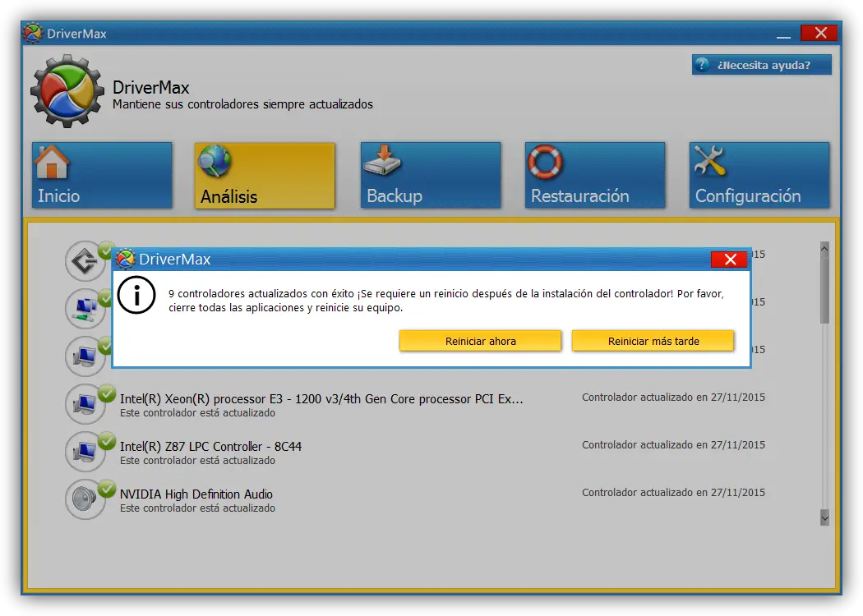Click the update date for NVIDIA audio
The height and width of the screenshot is (616, 863).
pyautogui.click(x=673, y=493)
